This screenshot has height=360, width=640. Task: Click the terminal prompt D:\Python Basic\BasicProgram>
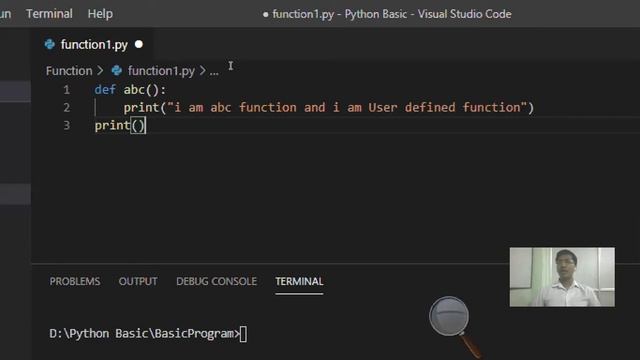click(x=144, y=333)
